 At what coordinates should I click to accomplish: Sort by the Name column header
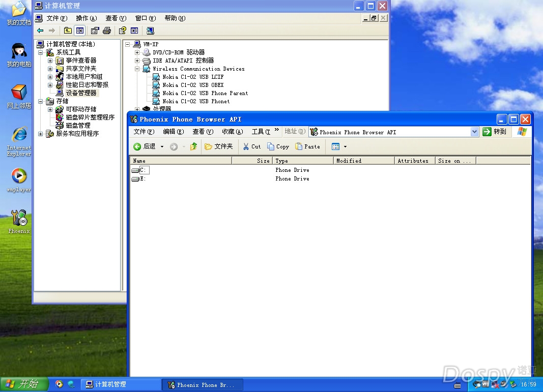click(181, 161)
